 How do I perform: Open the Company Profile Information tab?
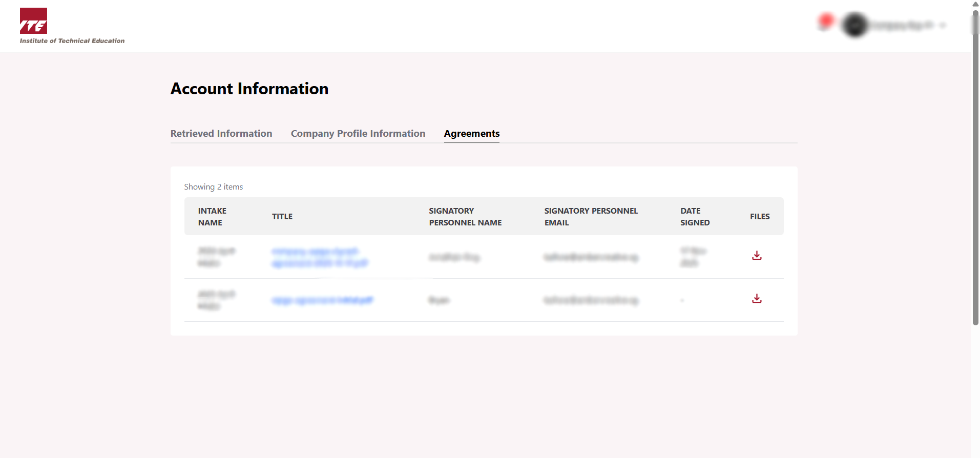(x=358, y=134)
